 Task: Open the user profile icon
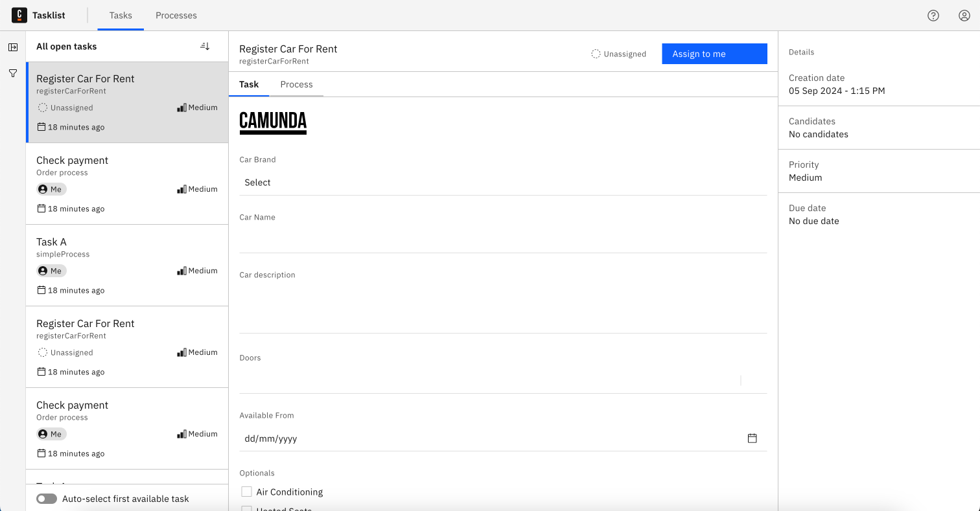click(x=964, y=16)
